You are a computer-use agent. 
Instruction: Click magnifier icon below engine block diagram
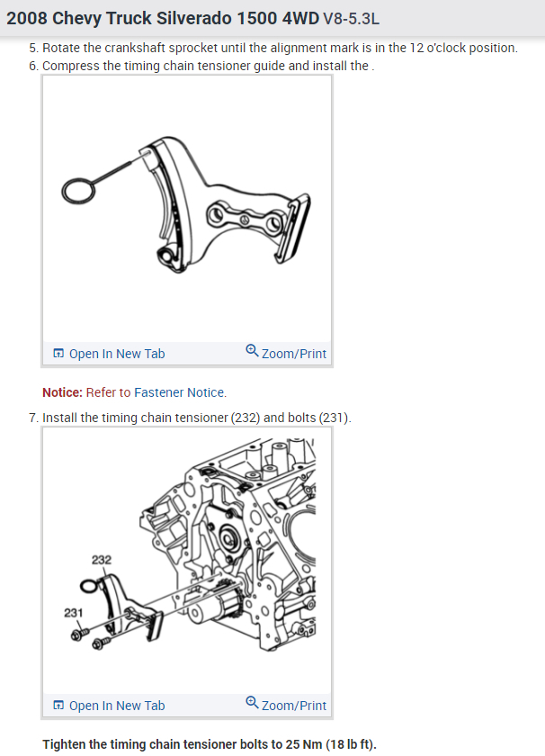pos(252,703)
